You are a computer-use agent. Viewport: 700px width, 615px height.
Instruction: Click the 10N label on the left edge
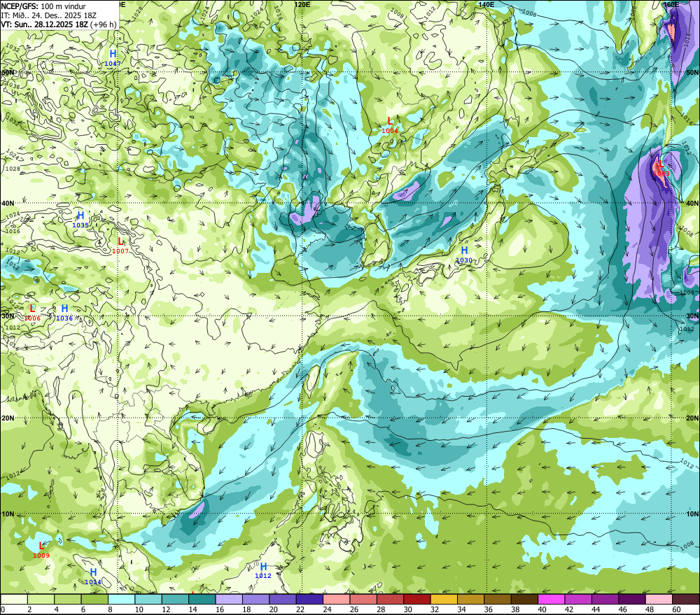[x=8, y=514]
